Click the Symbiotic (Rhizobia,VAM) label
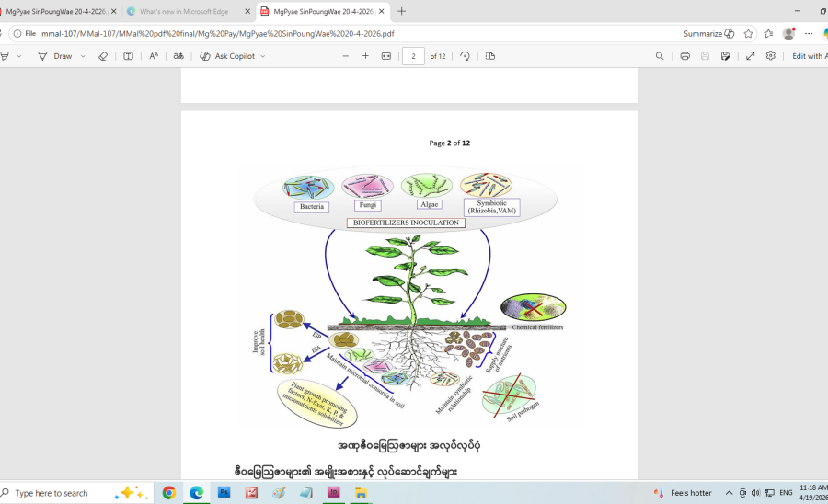This screenshot has height=504, width=828. pyautogui.click(x=491, y=207)
